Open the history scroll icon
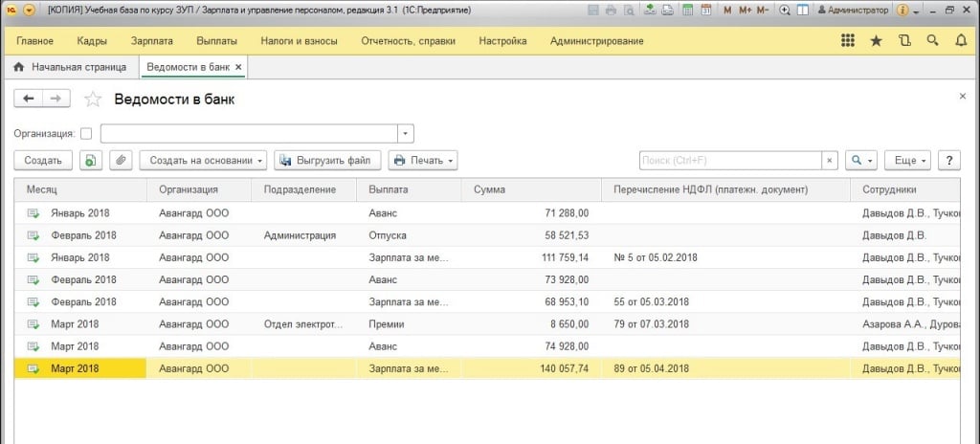Screen dimensions: 980x444 click(904, 41)
